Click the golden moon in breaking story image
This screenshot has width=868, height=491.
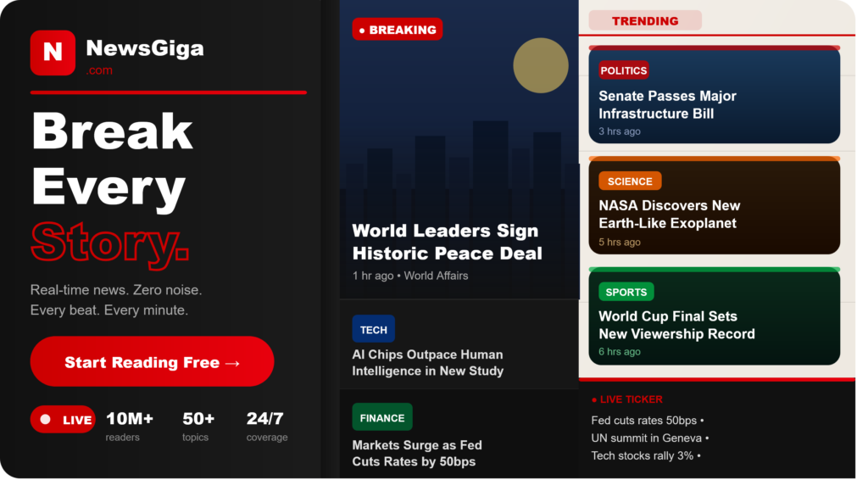click(x=541, y=65)
